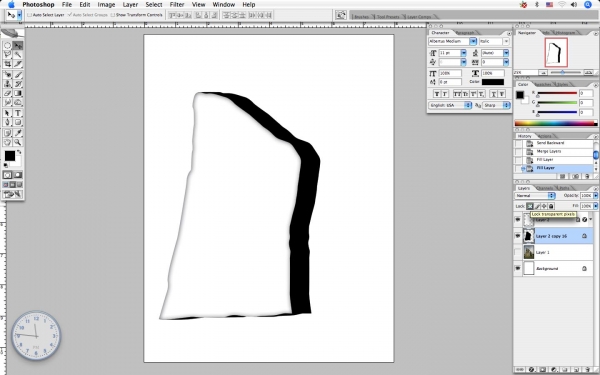The image size is (600, 375).
Task: Click the Navigator zoom slider
Action: (x=563, y=72)
